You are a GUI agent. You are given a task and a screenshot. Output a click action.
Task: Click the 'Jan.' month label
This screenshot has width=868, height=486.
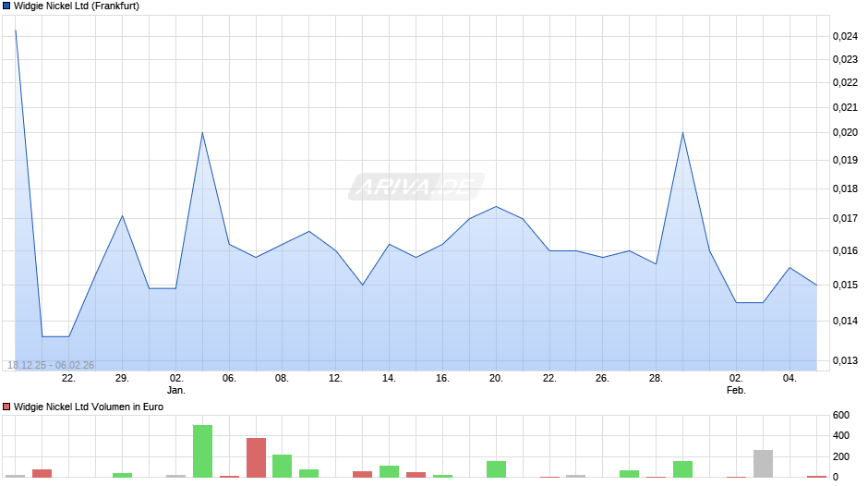[x=176, y=390]
